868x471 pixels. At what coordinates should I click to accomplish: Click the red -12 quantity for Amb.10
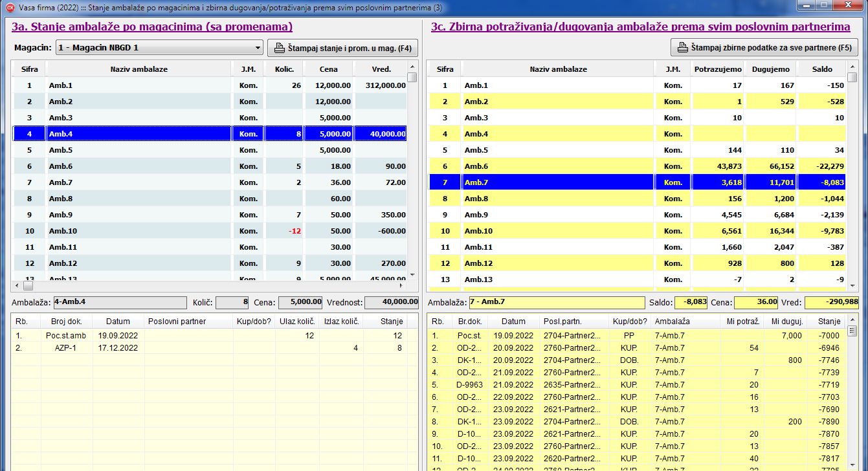point(295,231)
